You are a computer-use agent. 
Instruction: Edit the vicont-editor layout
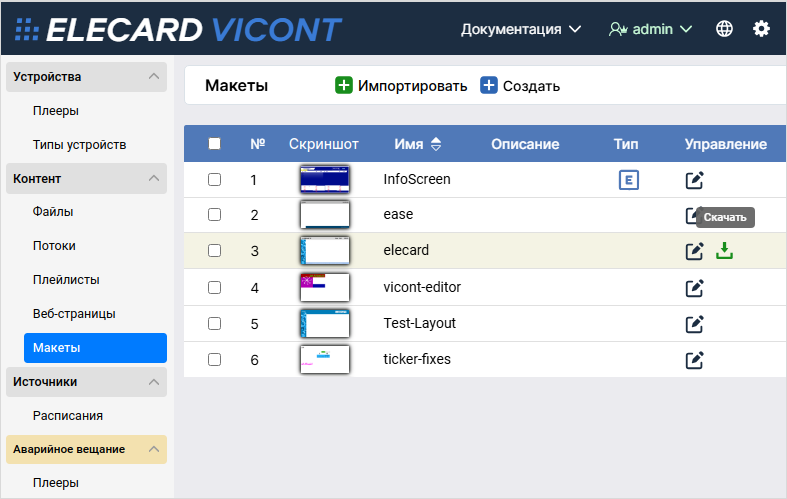[695, 288]
